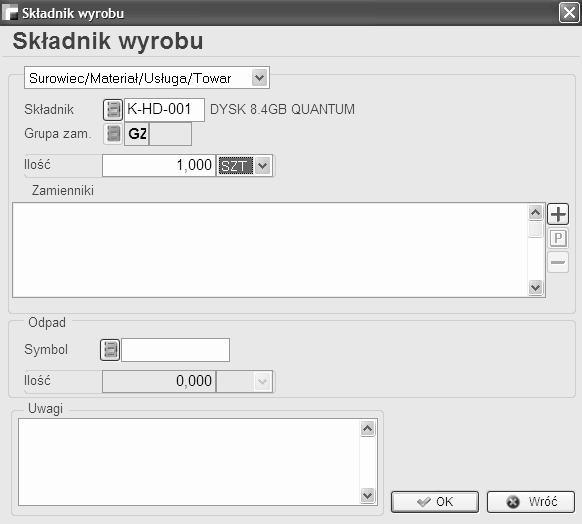Add a substitute with the plus button
This screenshot has width=582, height=524.
pos(558,214)
